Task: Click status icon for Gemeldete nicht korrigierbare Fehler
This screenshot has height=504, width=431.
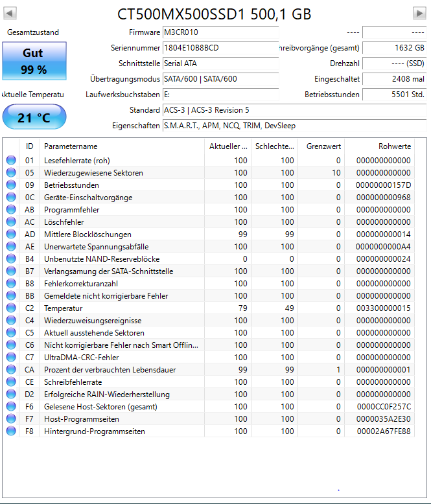Action: (x=11, y=295)
